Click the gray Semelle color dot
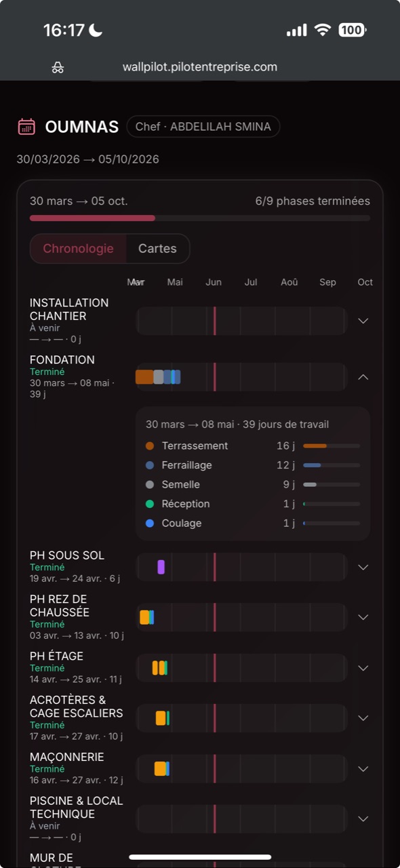Screen dimensions: 400x868 (150, 485)
